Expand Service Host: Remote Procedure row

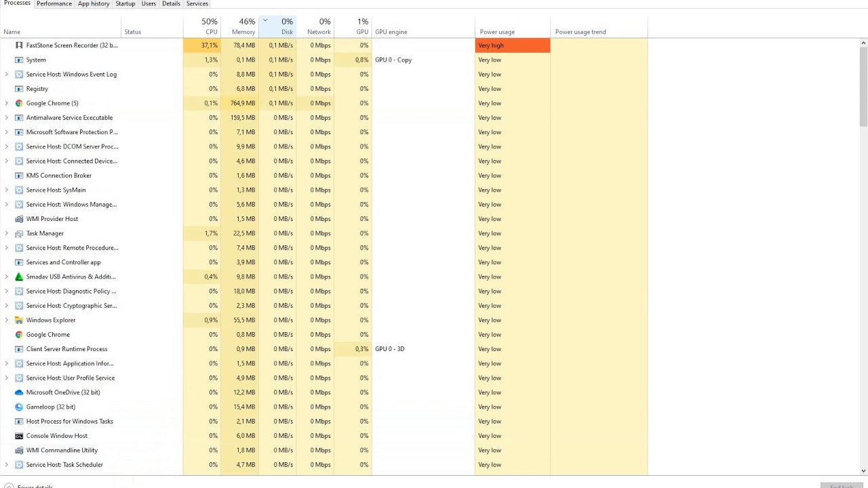pos(7,248)
